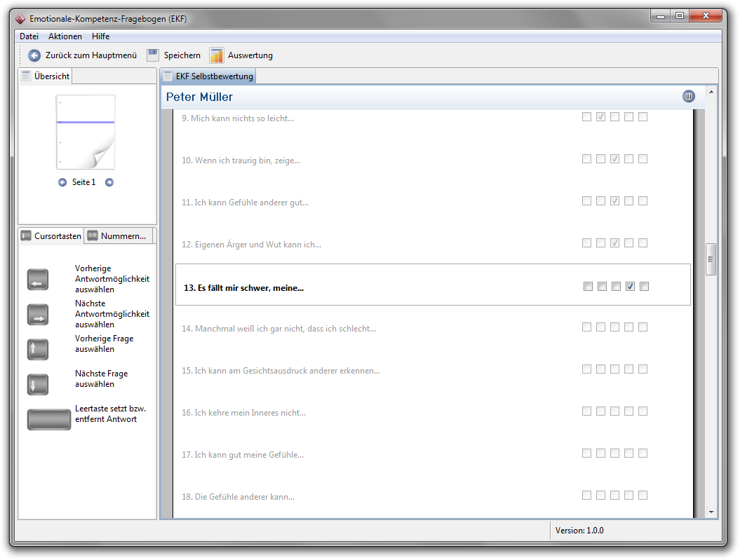The height and width of the screenshot is (560, 740).
Task: Click the scrollbar down arrow
Action: point(711,512)
